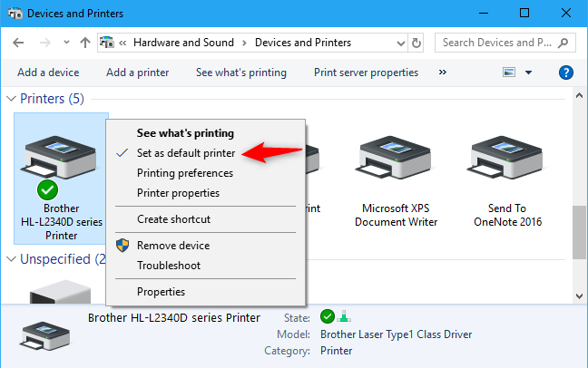The width and height of the screenshot is (588, 368).
Task: Collapse the Printers (5) group
Action: (11, 98)
